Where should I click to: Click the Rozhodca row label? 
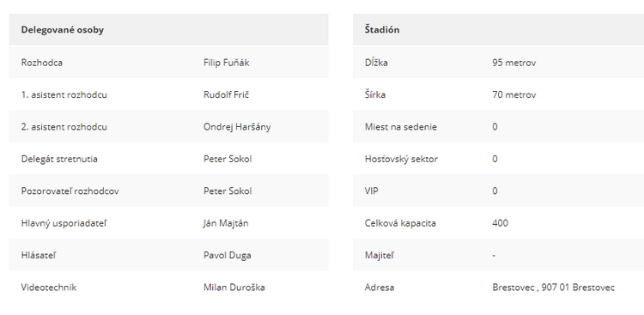pyautogui.click(x=42, y=63)
